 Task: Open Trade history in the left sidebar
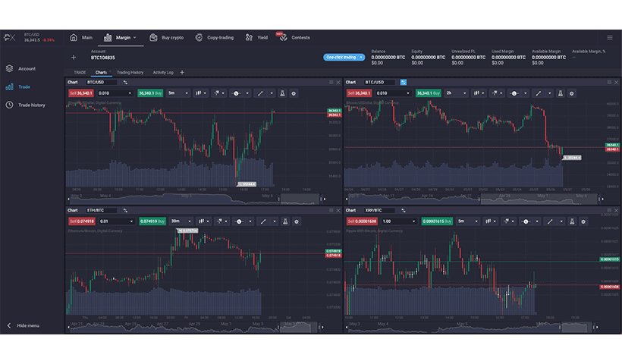[x=31, y=105]
